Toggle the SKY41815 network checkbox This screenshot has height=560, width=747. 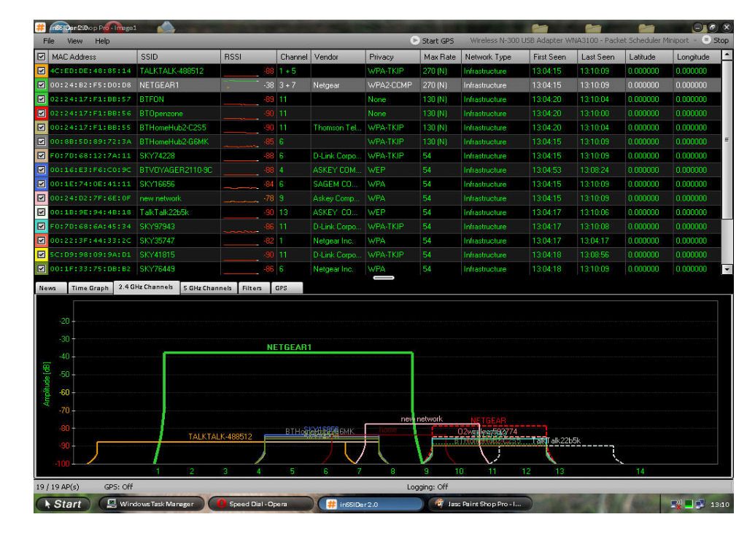42,254
